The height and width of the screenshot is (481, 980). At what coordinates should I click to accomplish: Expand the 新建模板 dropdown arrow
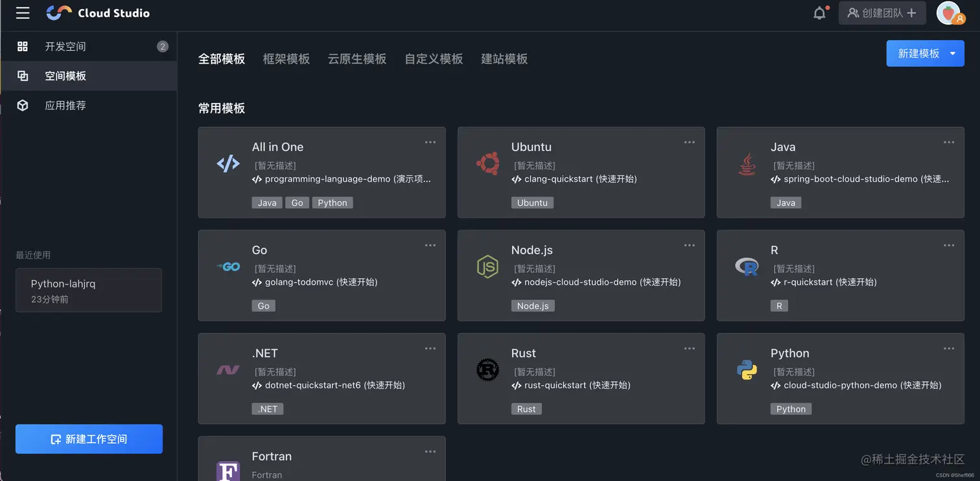(x=953, y=54)
